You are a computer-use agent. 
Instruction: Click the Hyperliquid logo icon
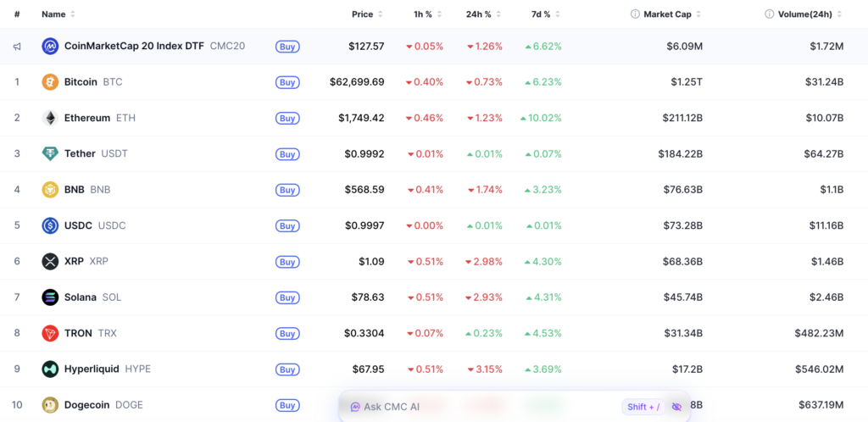50,369
